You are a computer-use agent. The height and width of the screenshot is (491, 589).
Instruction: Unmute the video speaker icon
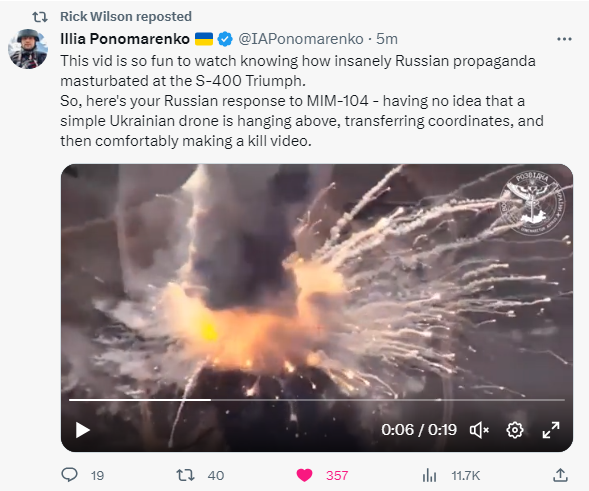point(479,430)
